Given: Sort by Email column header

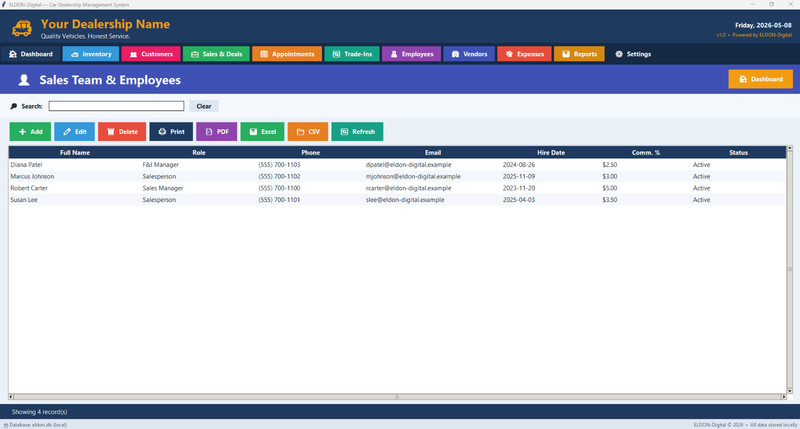Looking at the screenshot, I should (x=433, y=153).
